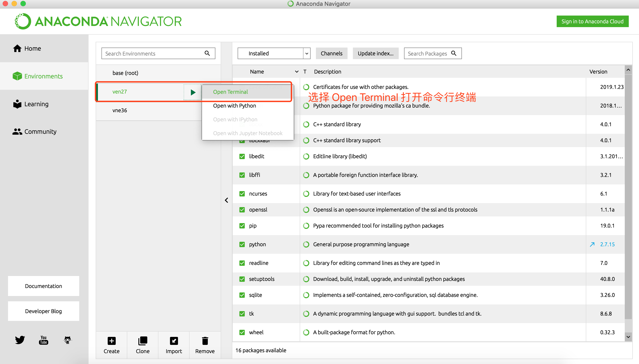This screenshot has width=639, height=364.
Task: Open the Twitter bird icon link
Action: (x=20, y=340)
